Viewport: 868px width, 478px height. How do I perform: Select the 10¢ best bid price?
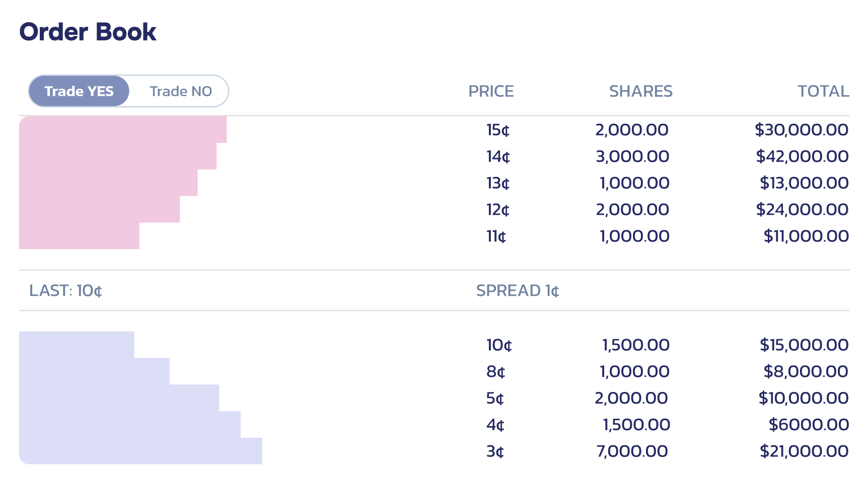[499, 345]
